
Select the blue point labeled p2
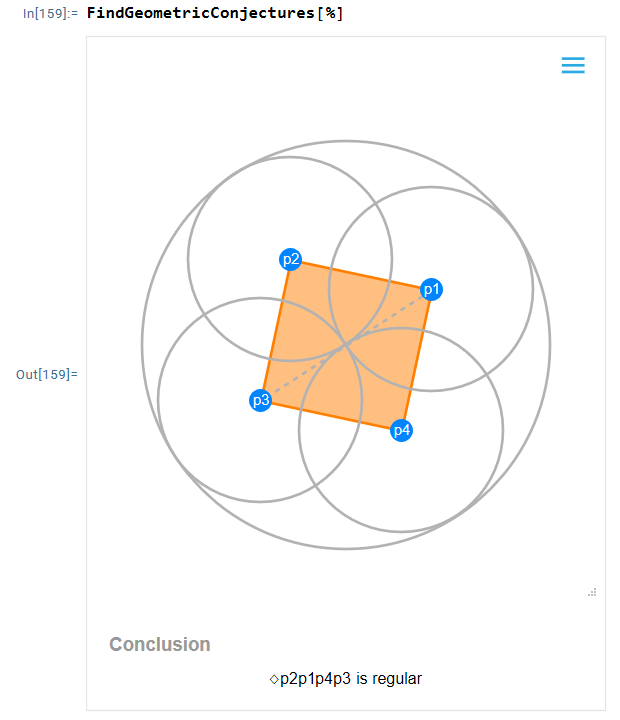290,259
